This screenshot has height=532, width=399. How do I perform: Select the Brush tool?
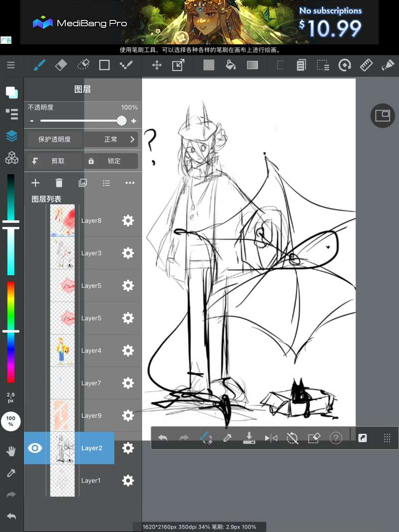40,65
